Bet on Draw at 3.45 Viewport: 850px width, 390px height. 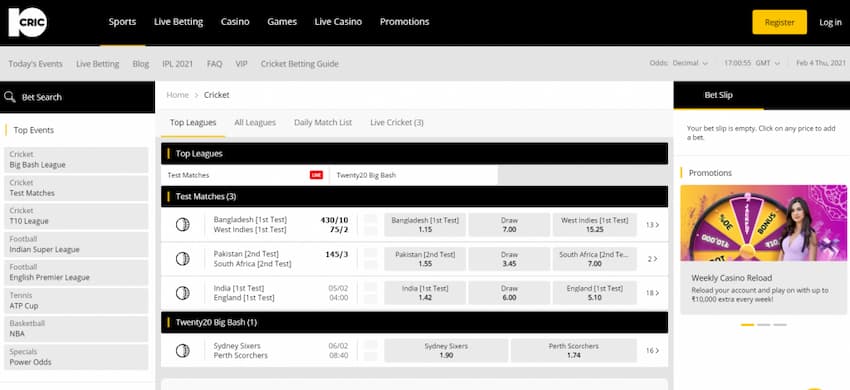(509, 259)
